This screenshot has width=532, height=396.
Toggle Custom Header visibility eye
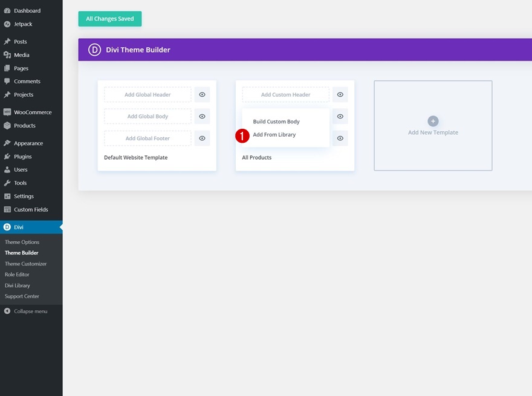[x=340, y=95]
